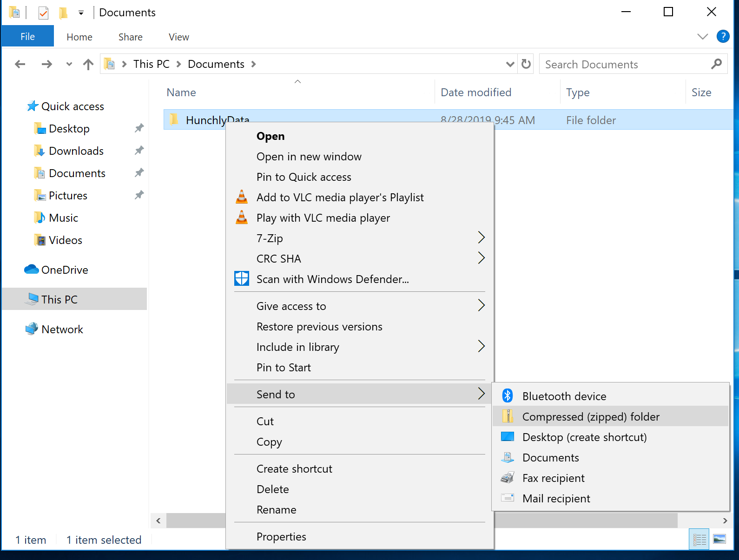The height and width of the screenshot is (560, 739).
Task: Select Bluetooth device in Send to submenu
Action: click(564, 396)
